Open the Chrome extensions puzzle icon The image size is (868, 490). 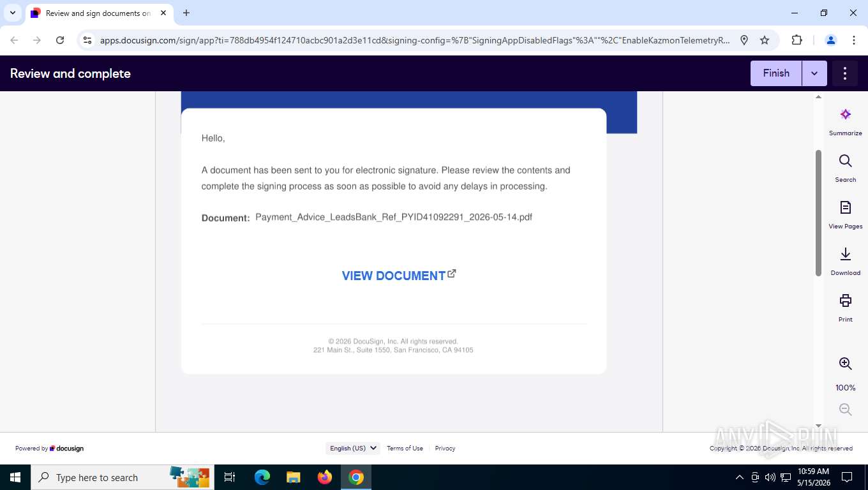pyautogui.click(x=797, y=40)
